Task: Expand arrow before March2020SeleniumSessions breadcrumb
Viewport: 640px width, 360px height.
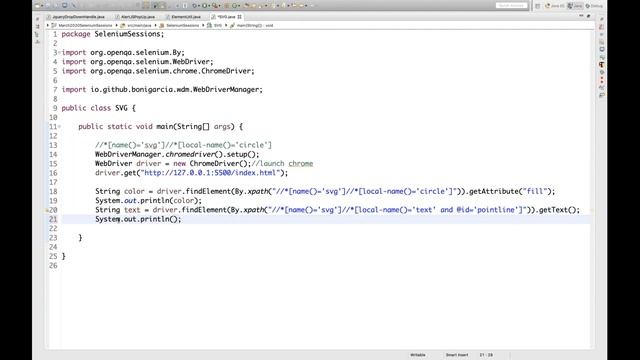Action: 48,25
